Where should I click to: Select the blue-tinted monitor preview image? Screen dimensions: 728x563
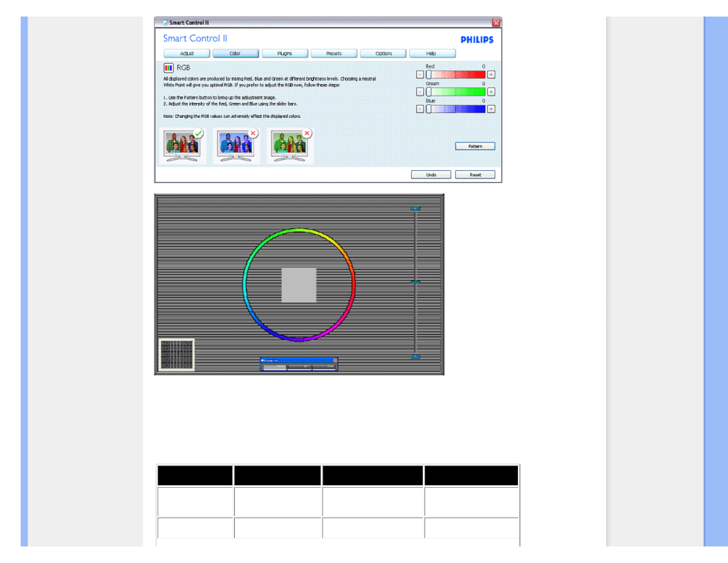(x=236, y=146)
